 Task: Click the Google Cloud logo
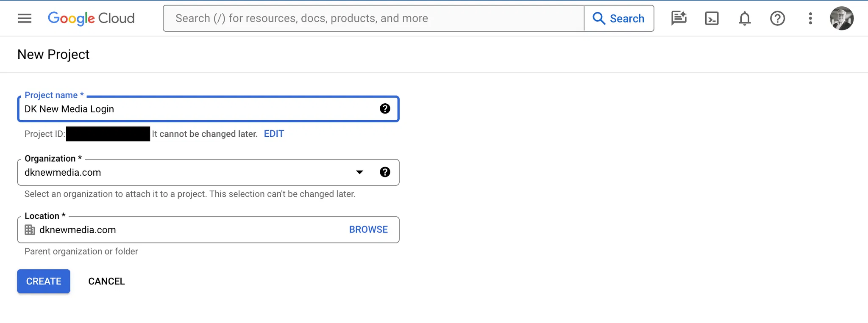click(x=91, y=18)
